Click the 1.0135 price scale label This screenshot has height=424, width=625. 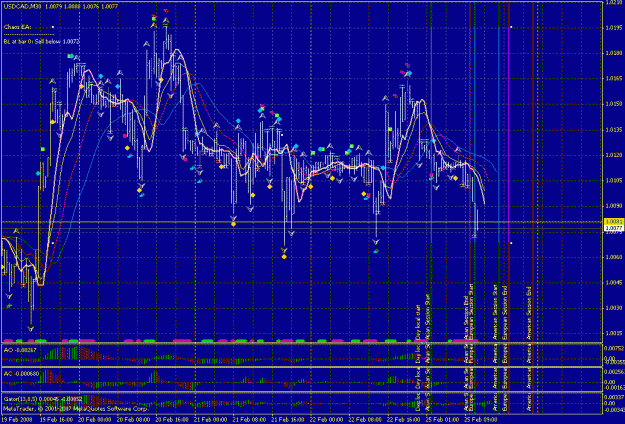click(x=614, y=130)
